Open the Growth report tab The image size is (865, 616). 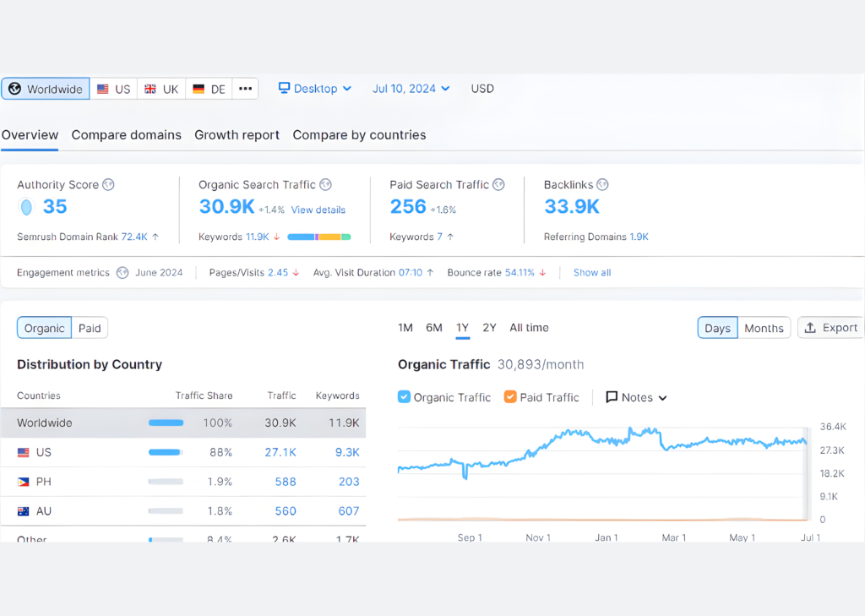point(237,135)
